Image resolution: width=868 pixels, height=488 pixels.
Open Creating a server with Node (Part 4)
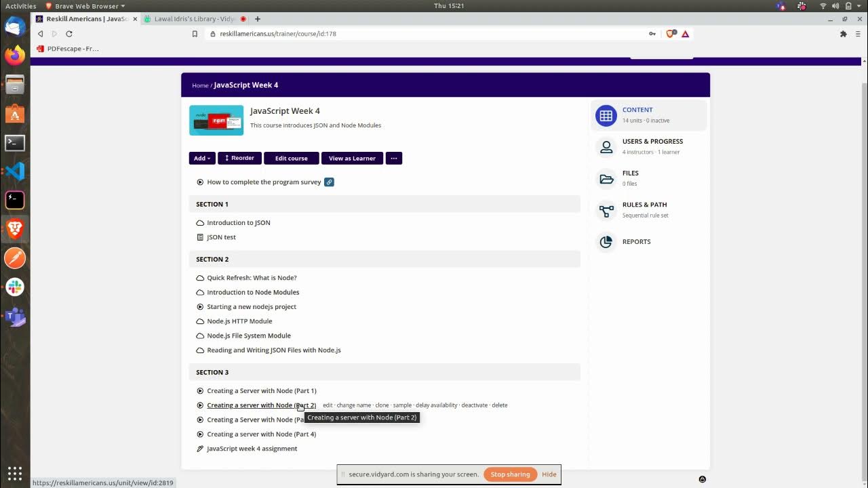[261, 434]
